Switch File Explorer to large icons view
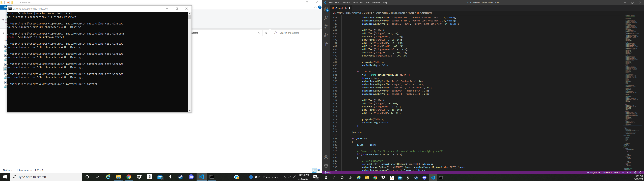Screen dimensions: 644x181 319,170
